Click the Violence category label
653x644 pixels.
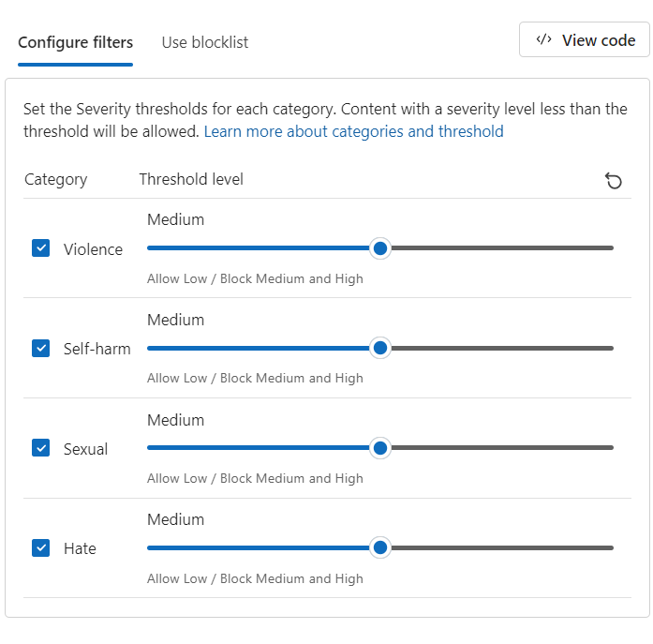(x=93, y=249)
